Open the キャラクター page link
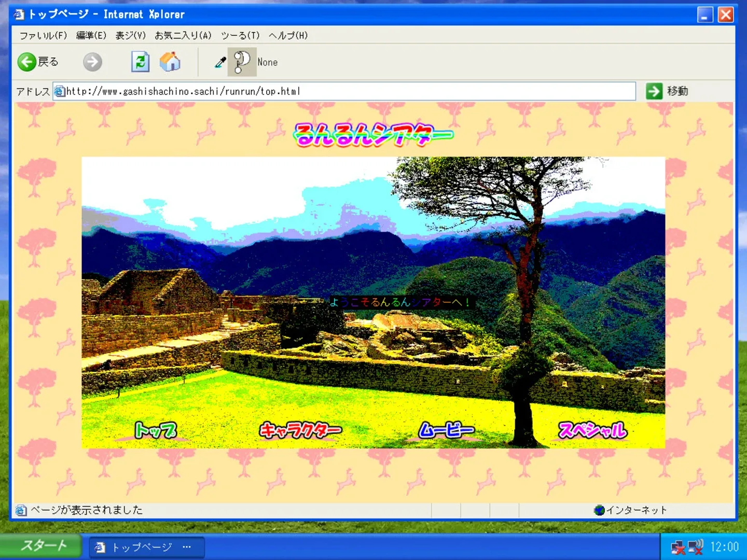Viewport: 747px width, 560px height. (300, 430)
